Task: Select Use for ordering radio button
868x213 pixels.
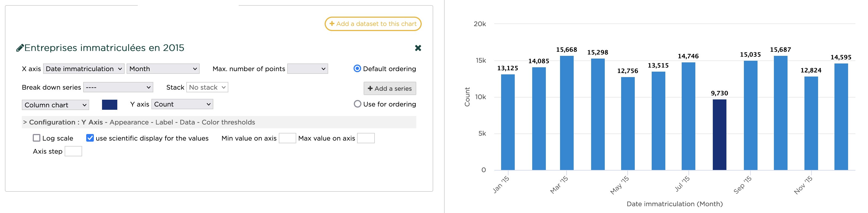Action: [x=357, y=104]
